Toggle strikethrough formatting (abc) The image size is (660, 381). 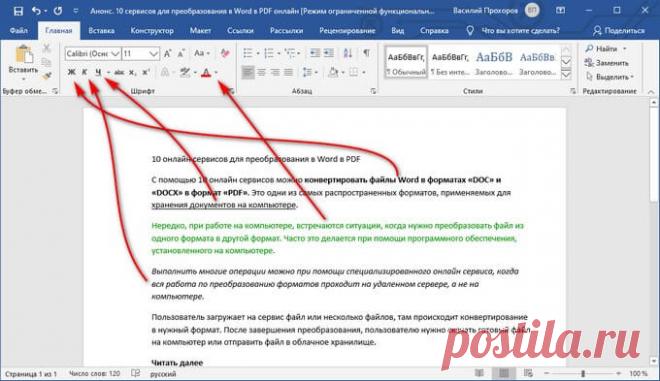[119, 72]
